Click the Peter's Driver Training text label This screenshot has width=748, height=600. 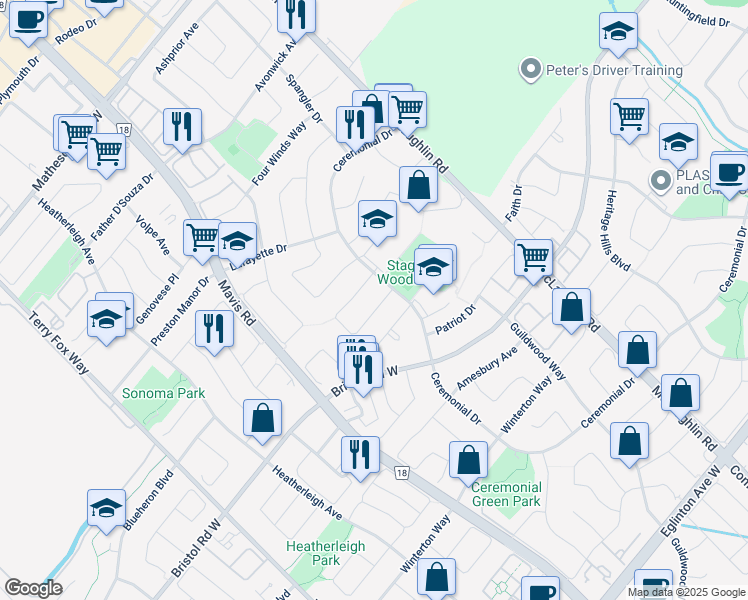pos(614,70)
